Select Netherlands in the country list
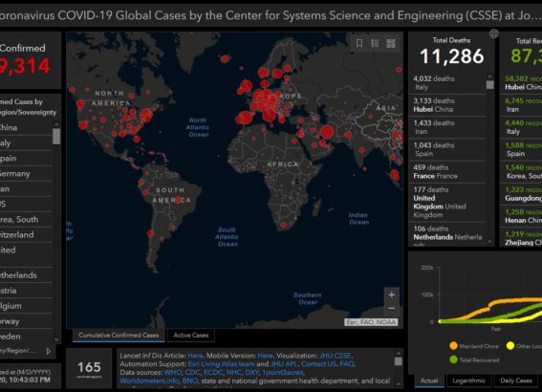 (x=25, y=275)
